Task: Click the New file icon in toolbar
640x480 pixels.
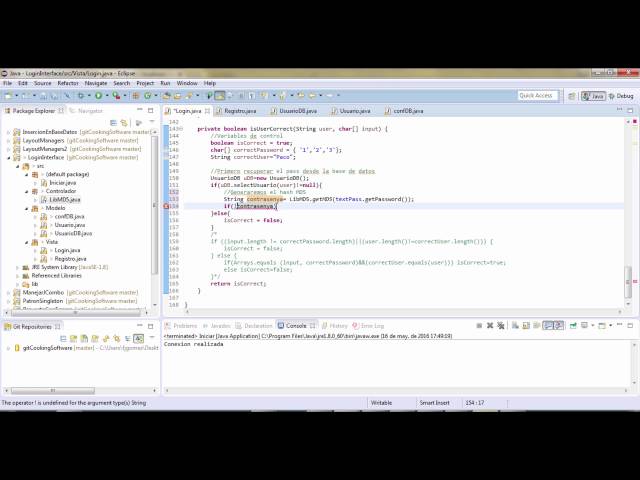Action: point(8,96)
